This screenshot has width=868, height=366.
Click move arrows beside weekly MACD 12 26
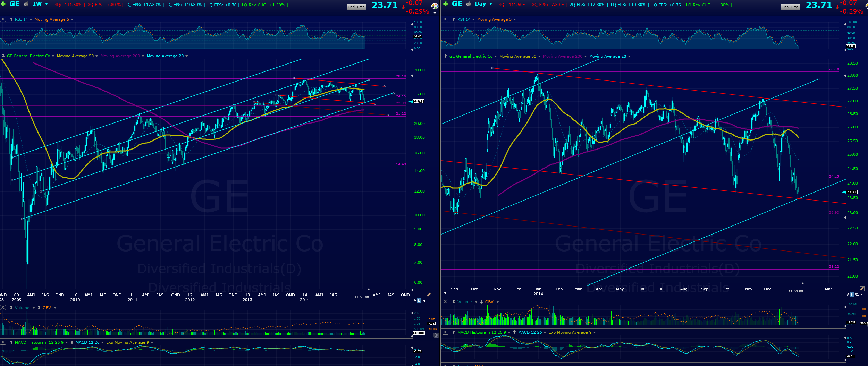click(72, 342)
